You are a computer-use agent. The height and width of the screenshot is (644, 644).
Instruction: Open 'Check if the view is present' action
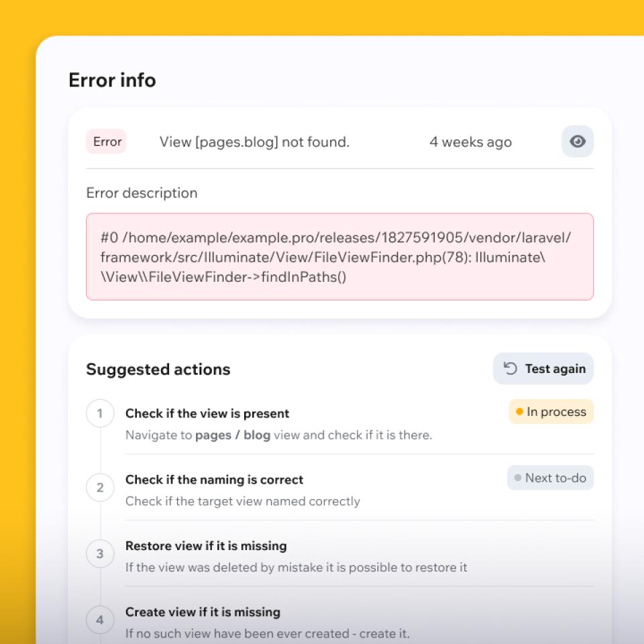coord(207,413)
